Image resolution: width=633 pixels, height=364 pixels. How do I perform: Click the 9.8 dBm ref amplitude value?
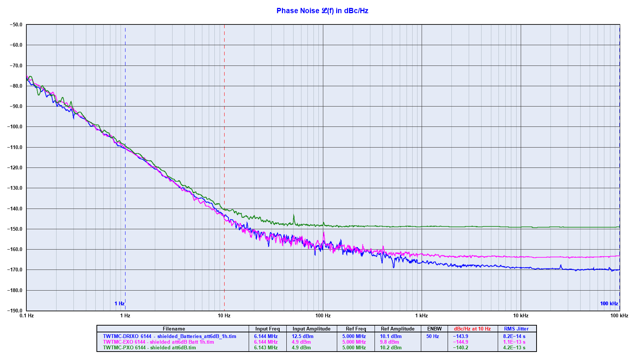click(389, 342)
